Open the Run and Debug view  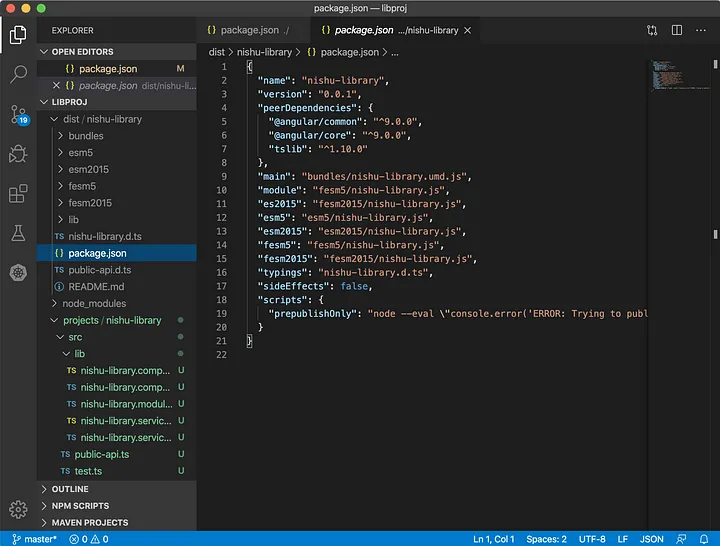click(18, 154)
